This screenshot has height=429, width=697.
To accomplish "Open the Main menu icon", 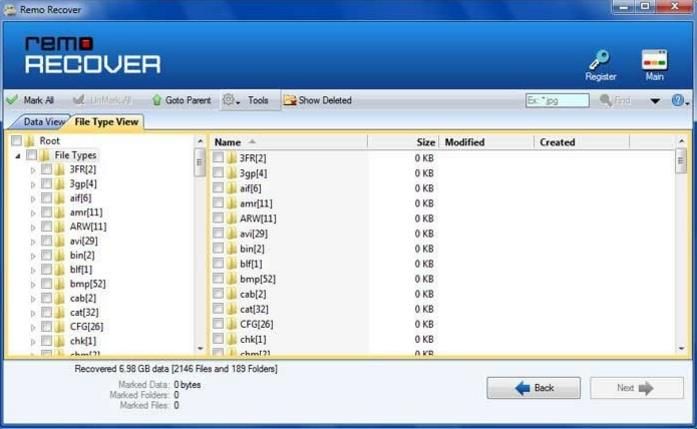I will pyautogui.click(x=654, y=58).
